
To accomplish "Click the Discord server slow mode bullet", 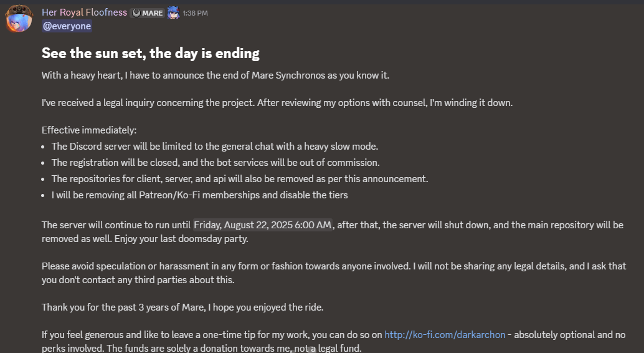I will pyautogui.click(x=215, y=147).
